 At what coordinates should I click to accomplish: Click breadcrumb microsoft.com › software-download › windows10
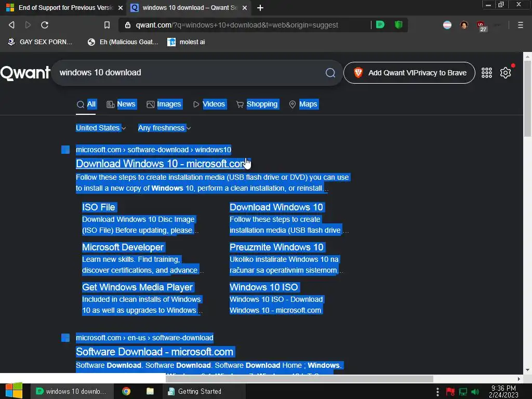click(x=153, y=150)
